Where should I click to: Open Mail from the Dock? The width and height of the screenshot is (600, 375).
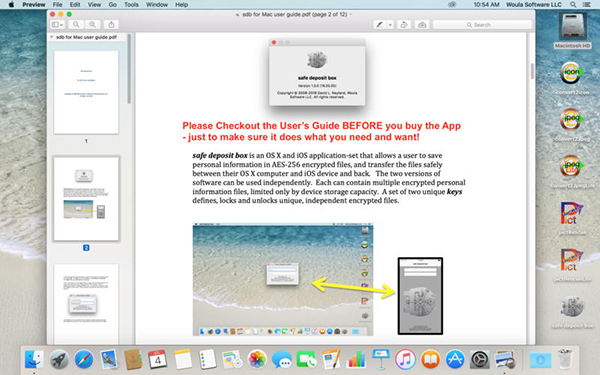pyautogui.click(x=108, y=359)
